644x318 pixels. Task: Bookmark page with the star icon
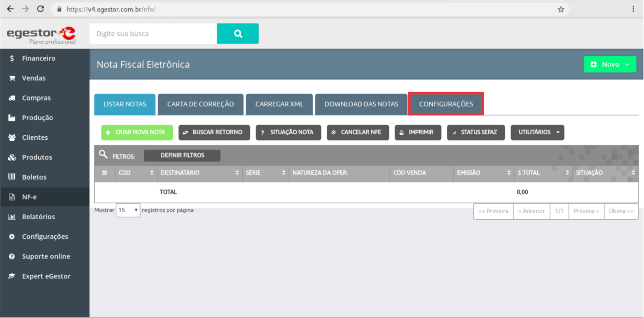pyautogui.click(x=561, y=9)
